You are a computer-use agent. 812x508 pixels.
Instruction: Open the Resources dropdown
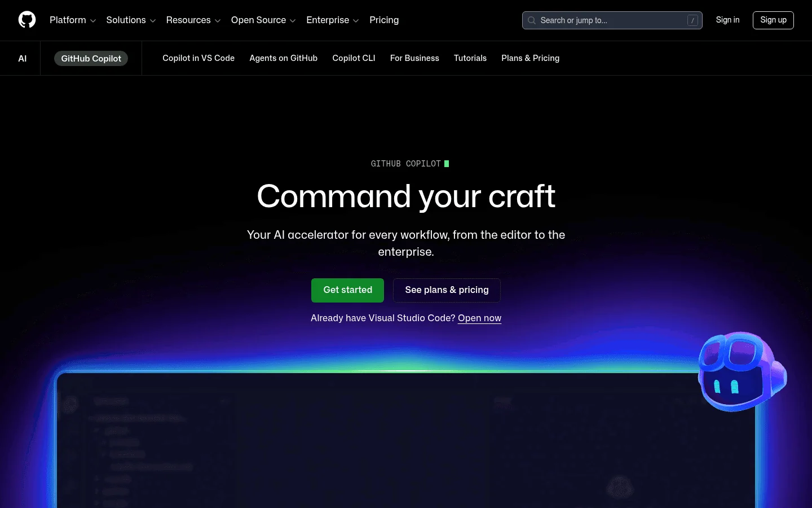pyautogui.click(x=193, y=20)
